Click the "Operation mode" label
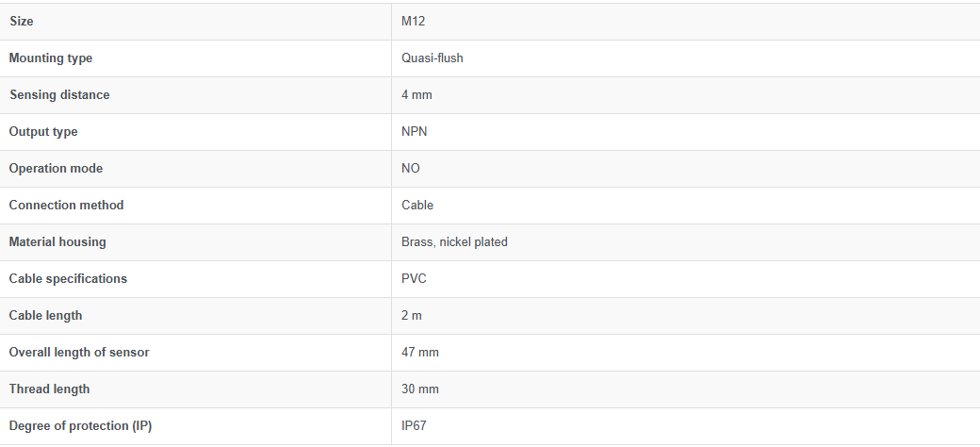This screenshot has height=447, width=980. (x=56, y=169)
